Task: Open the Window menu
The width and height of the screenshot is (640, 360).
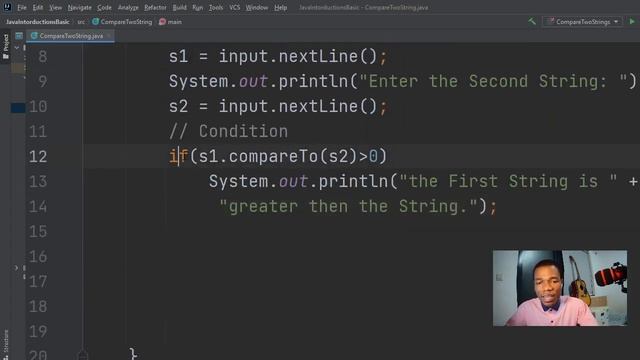Action: [257, 7]
